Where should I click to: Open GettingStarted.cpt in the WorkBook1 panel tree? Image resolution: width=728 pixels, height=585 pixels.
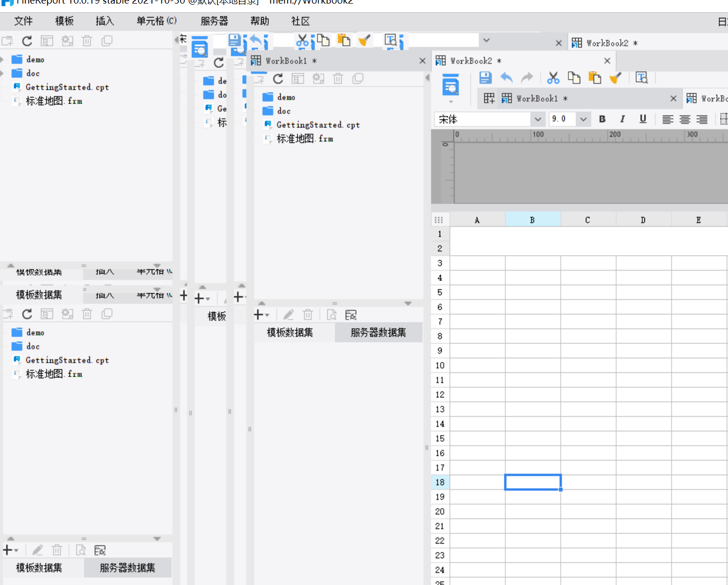318,125
